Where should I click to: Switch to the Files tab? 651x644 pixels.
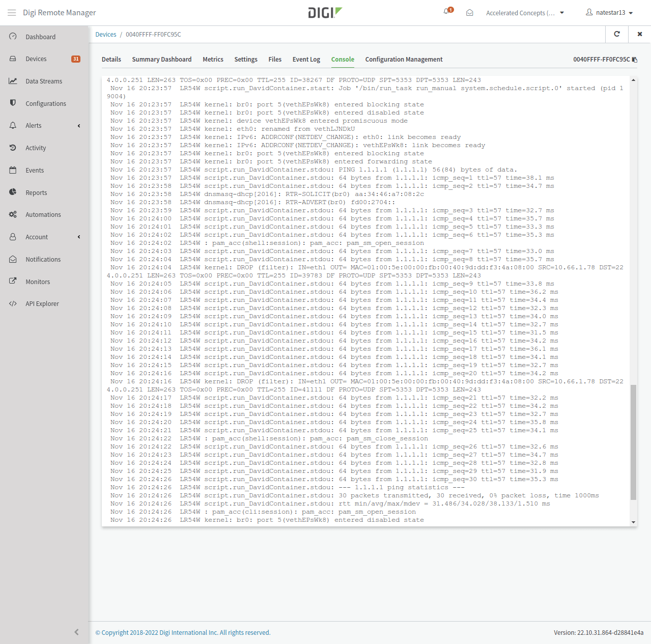pyautogui.click(x=275, y=60)
